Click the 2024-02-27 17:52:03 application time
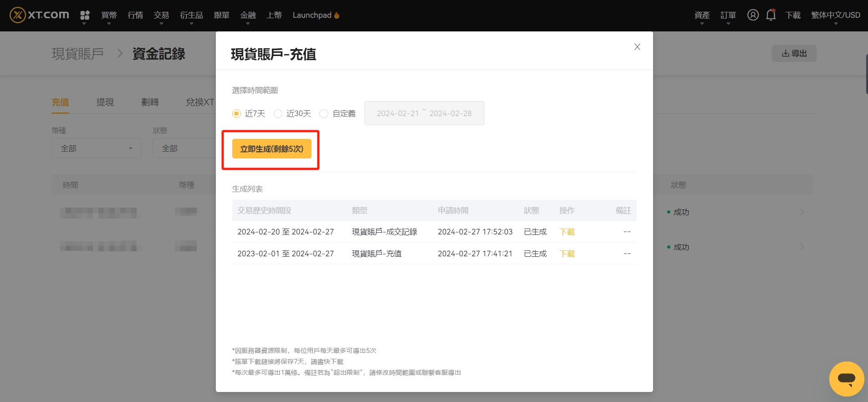The width and height of the screenshot is (868, 402). pos(475,232)
